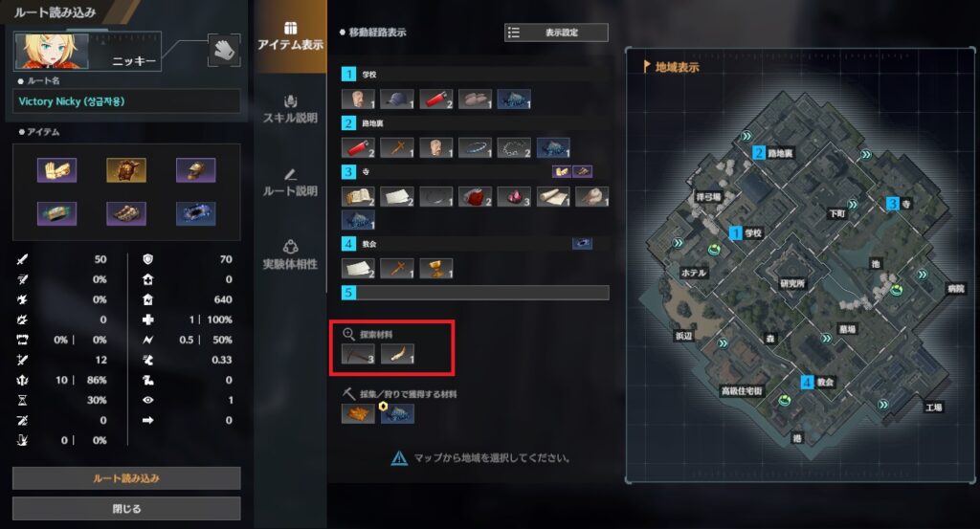Switch to the スキル説明 tab

point(290,109)
